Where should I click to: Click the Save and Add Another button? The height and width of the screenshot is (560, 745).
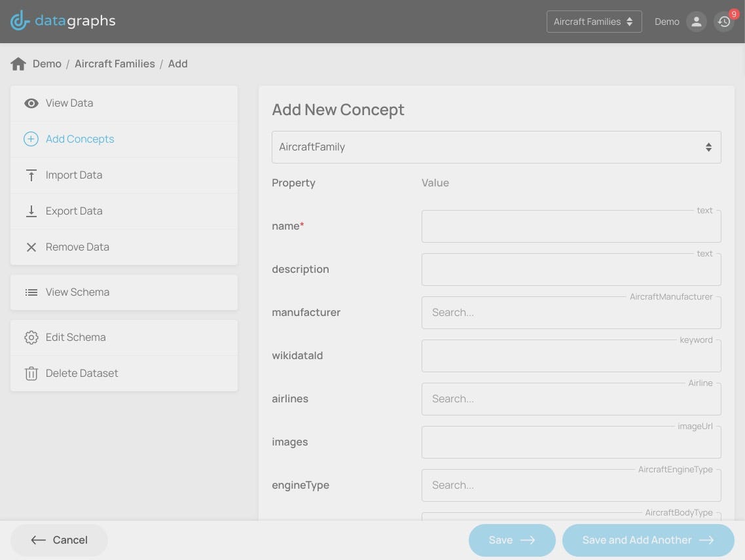tap(647, 540)
